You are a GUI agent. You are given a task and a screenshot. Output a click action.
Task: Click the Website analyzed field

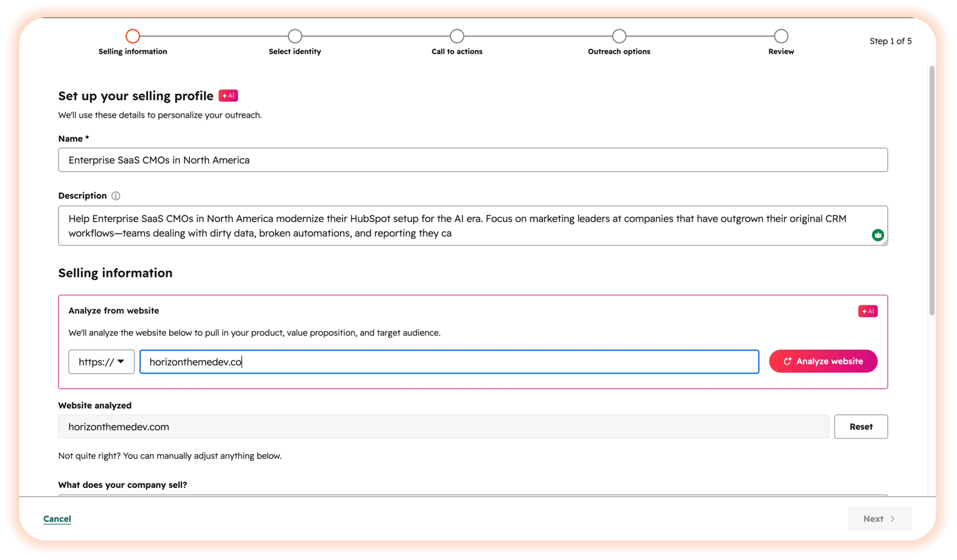coord(443,427)
